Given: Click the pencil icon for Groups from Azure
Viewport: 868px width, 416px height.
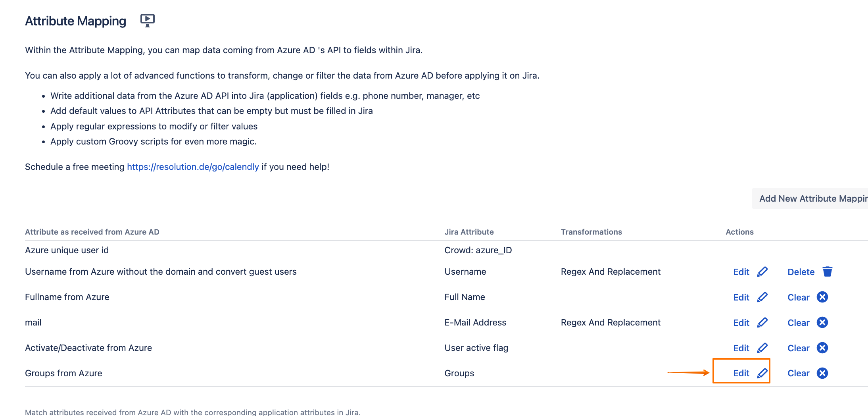Looking at the screenshot, I should [x=762, y=374].
